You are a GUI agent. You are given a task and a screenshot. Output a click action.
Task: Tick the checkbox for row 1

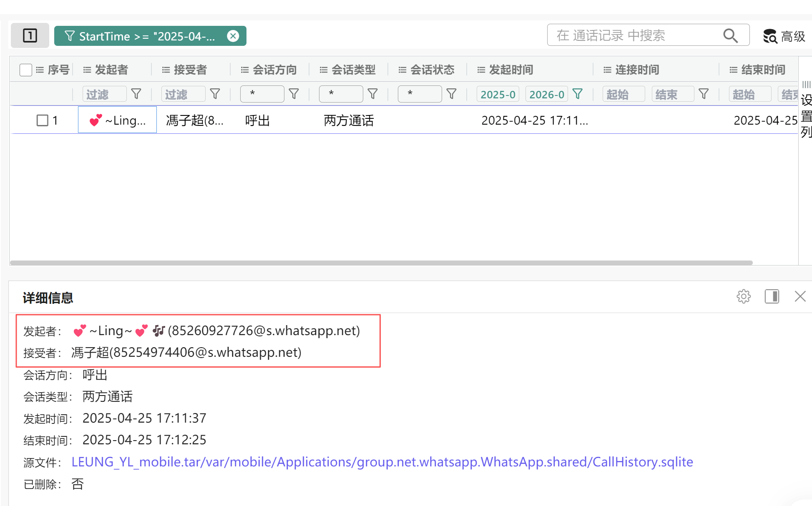42,120
